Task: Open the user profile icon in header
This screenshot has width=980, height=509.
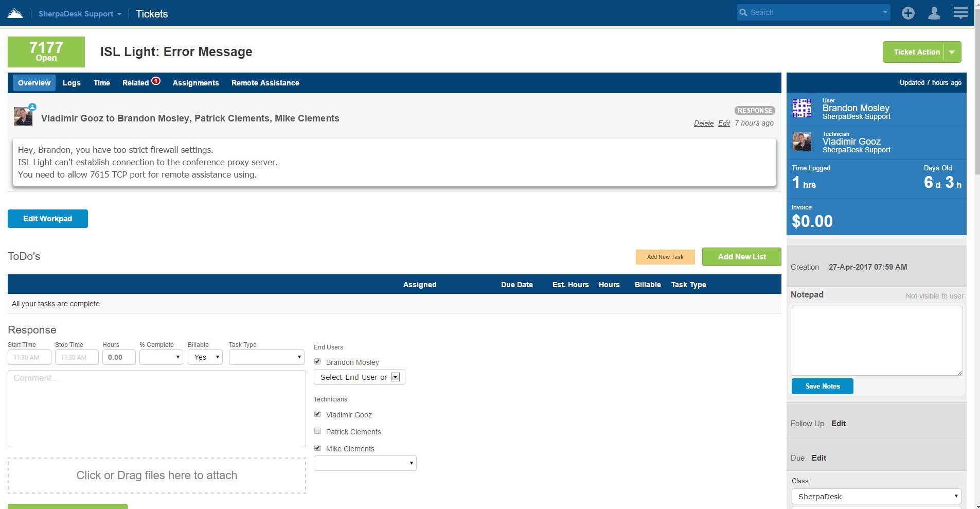Action: tap(934, 13)
